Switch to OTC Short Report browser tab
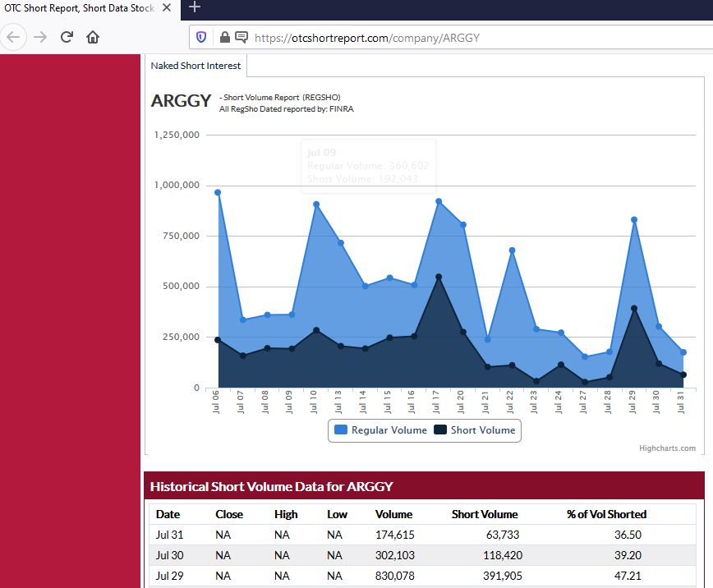The width and height of the screenshot is (713, 588). (78, 7)
